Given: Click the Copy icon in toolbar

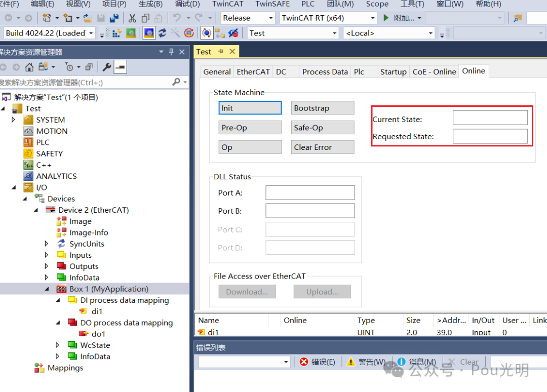Looking at the screenshot, I should point(145,18).
